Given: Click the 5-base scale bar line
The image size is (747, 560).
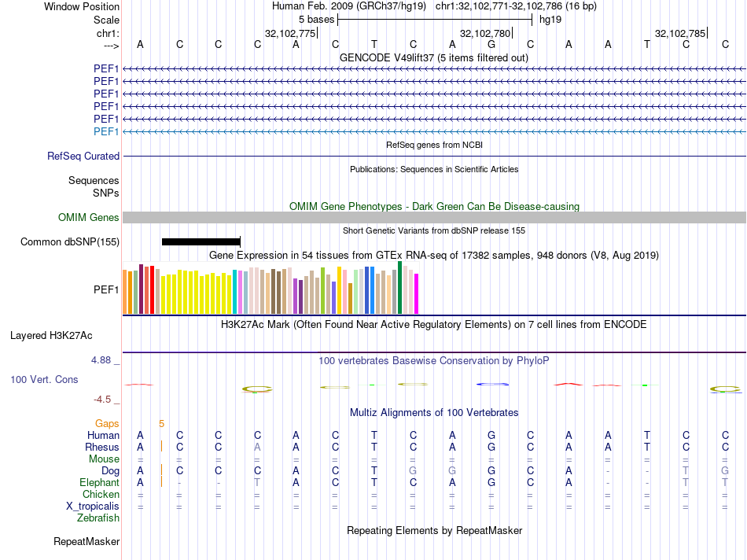Looking at the screenshot, I should (435, 20).
